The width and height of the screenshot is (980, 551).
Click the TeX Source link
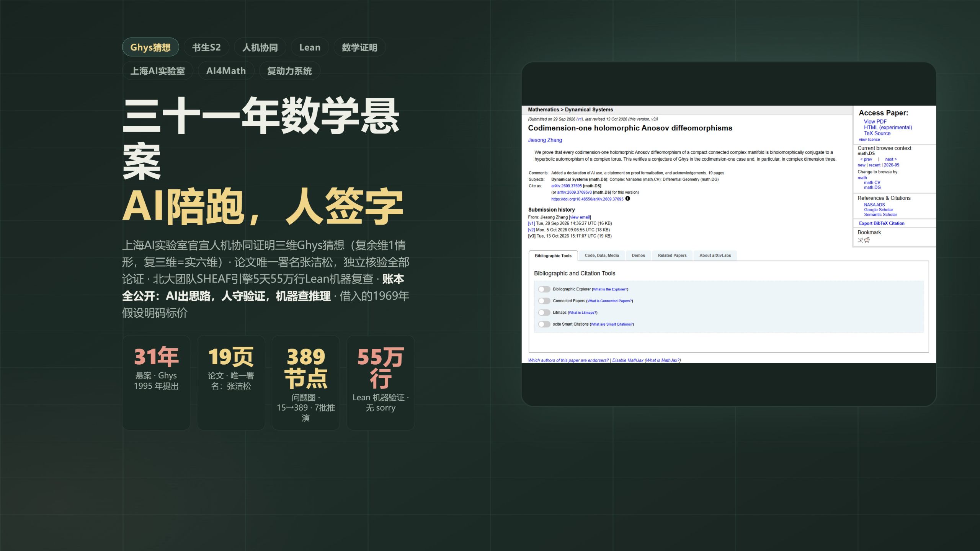tap(877, 133)
